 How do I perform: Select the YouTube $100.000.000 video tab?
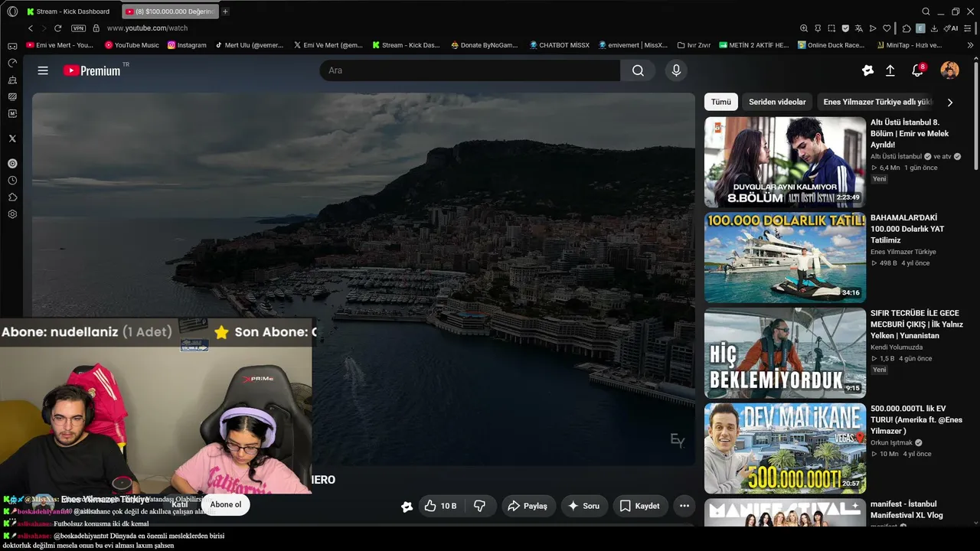click(170, 11)
